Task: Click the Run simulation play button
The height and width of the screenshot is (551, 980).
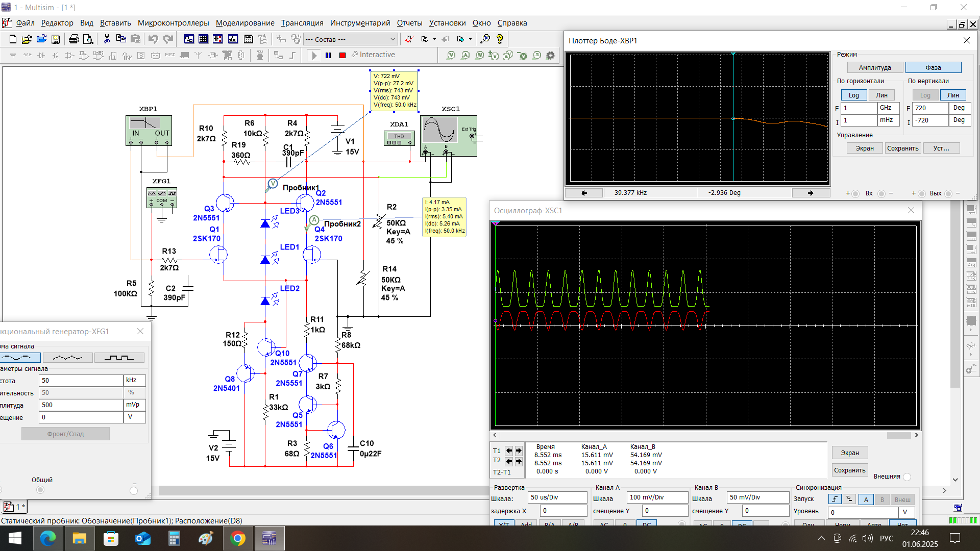Action: (x=314, y=55)
